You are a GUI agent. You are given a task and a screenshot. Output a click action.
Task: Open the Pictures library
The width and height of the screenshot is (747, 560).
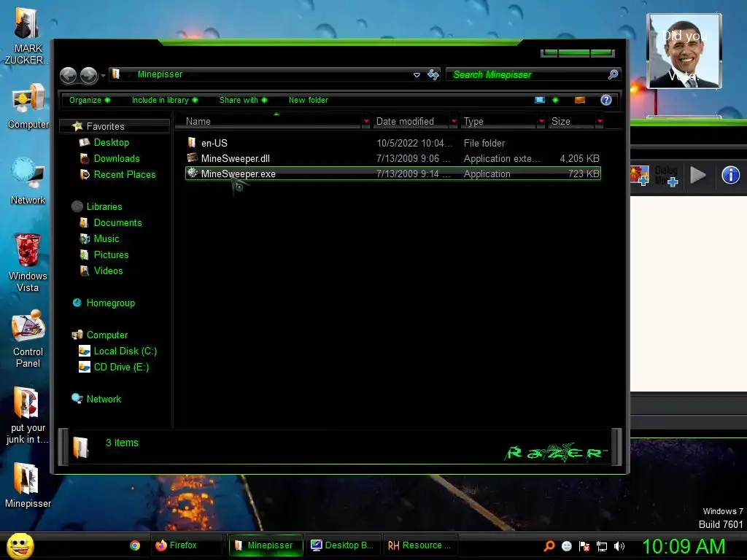(x=111, y=254)
